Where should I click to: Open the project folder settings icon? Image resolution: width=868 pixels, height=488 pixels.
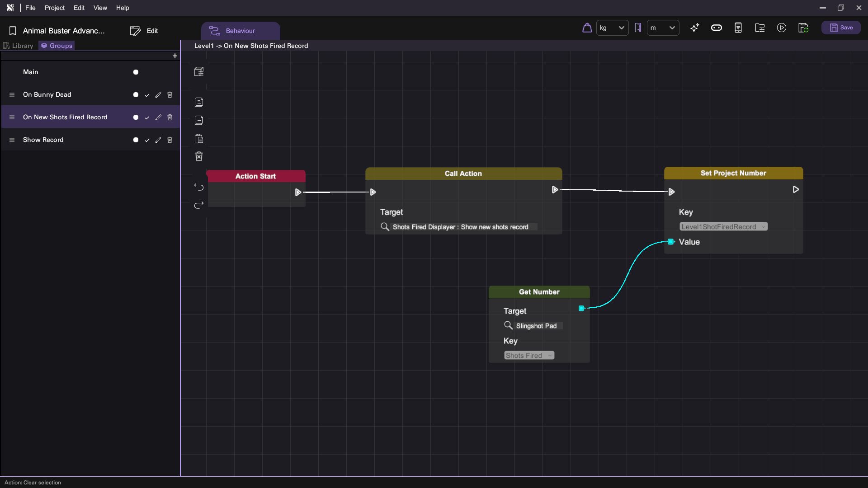coord(760,28)
